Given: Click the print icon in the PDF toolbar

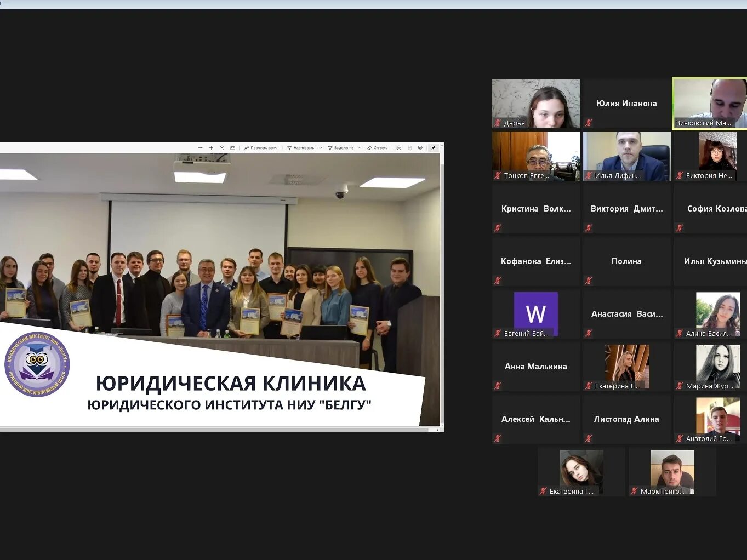Looking at the screenshot, I should pyautogui.click(x=399, y=148).
